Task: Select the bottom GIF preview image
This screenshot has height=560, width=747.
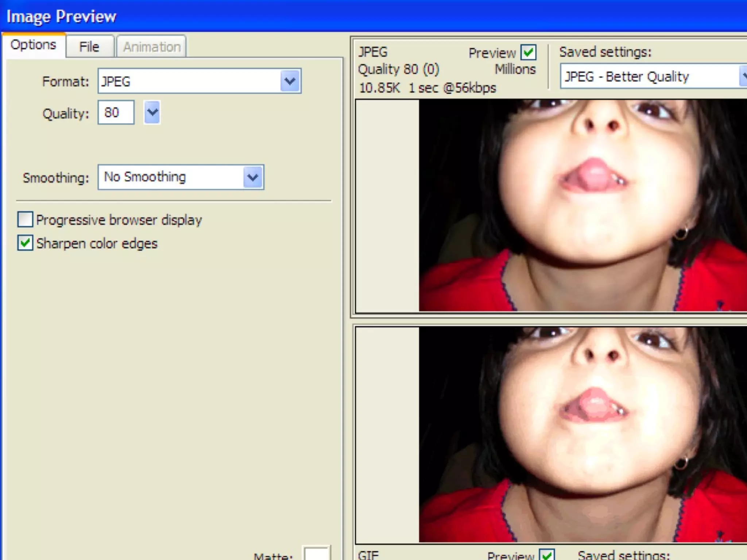Action: point(582,435)
